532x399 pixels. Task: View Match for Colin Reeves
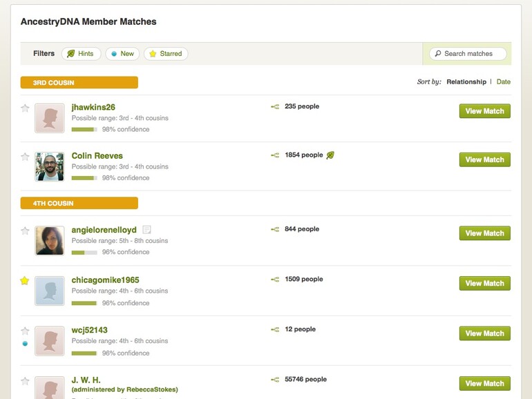pos(485,159)
